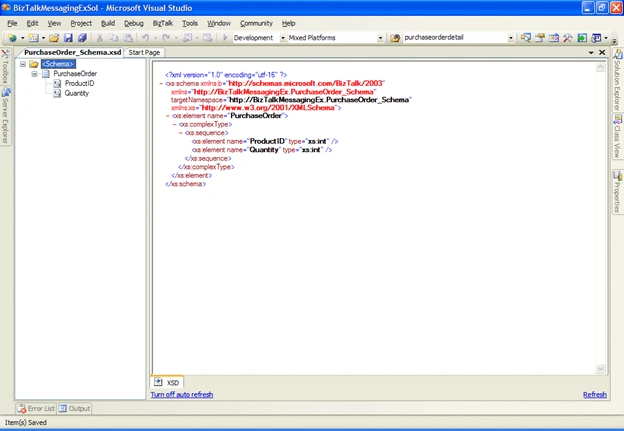Open the Window menu
624x431 pixels.
(219, 23)
